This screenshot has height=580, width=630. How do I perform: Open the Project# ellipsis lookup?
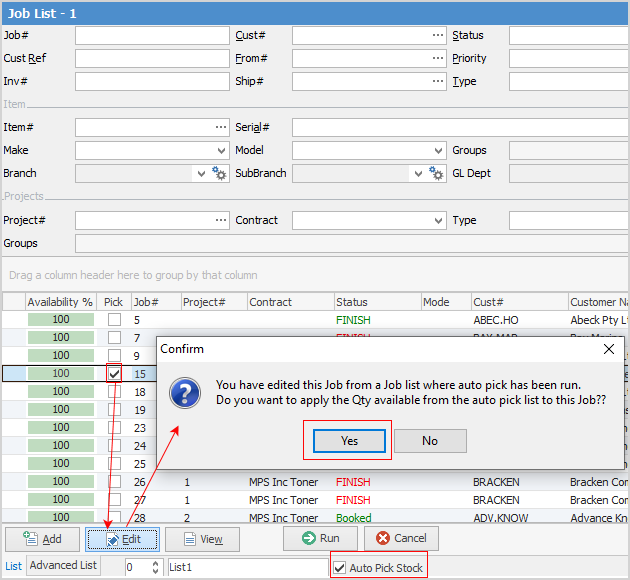220,220
